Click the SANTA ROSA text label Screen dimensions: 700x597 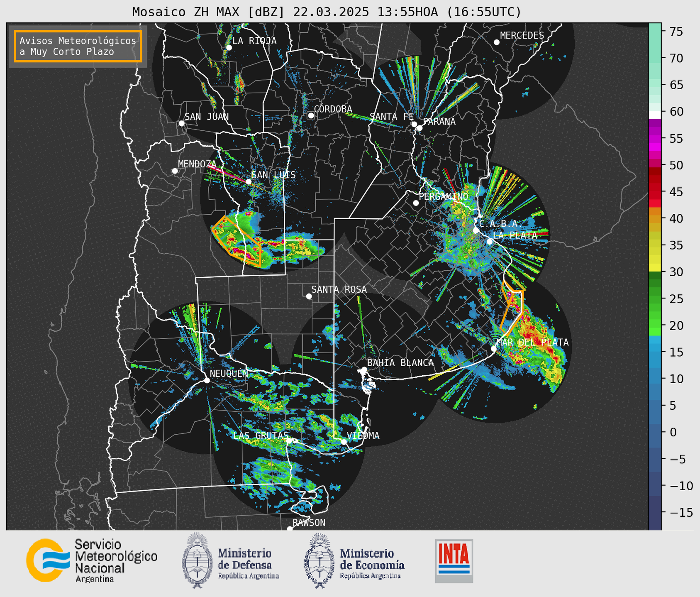point(339,289)
